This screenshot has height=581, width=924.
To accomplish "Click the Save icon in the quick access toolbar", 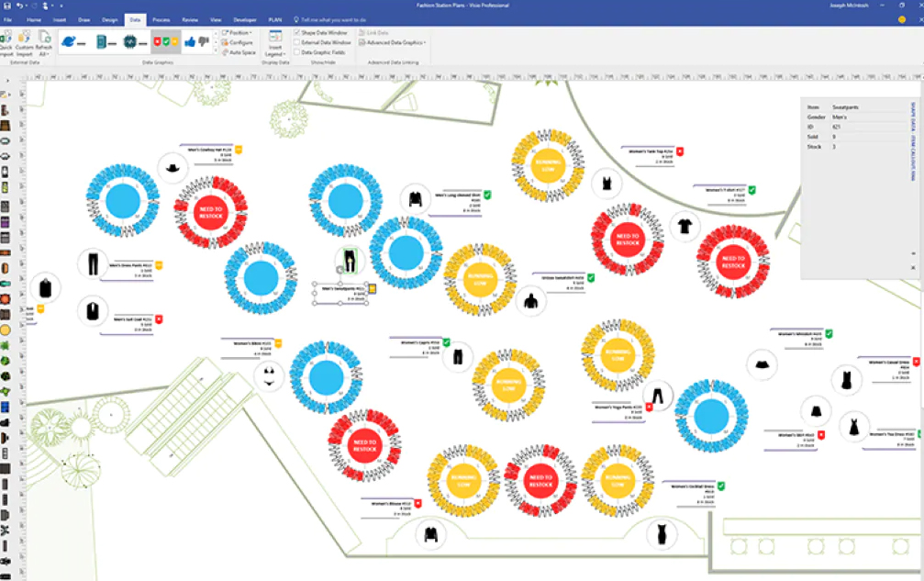I will pyautogui.click(x=7, y=6).
